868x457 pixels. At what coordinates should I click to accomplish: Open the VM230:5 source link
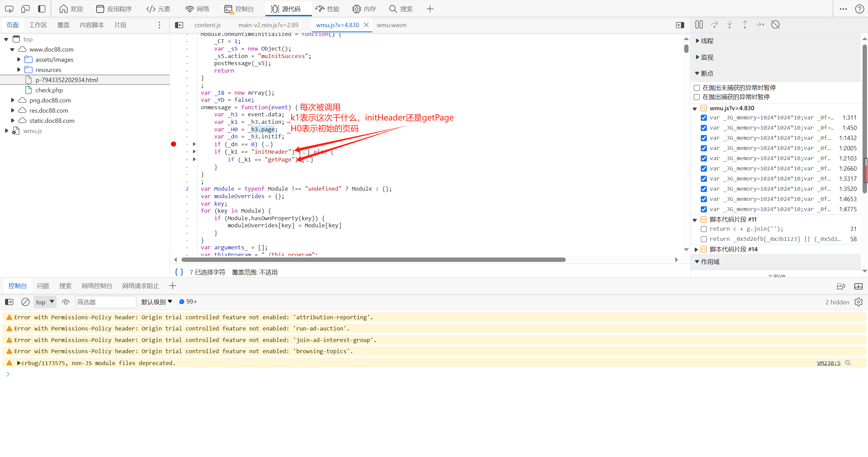point(828,363)
